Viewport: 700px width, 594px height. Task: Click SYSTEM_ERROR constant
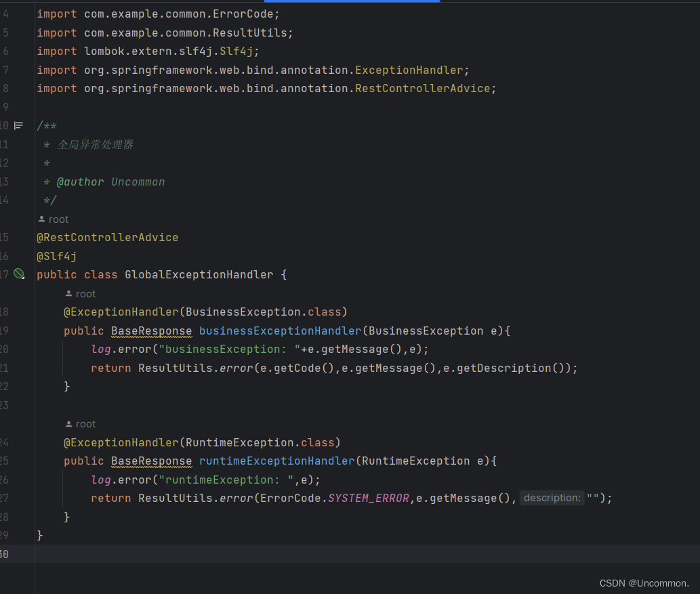tap(369, 498)
